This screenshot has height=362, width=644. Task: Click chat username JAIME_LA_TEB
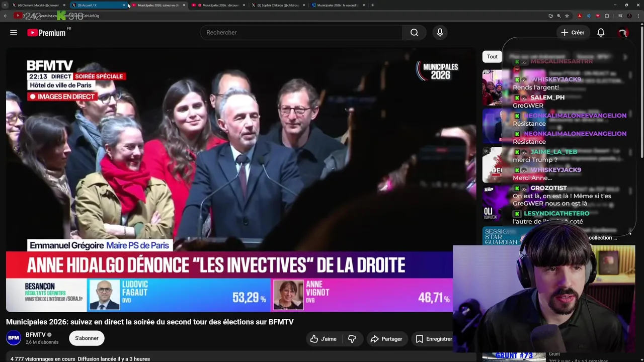(x=554, y=152)
